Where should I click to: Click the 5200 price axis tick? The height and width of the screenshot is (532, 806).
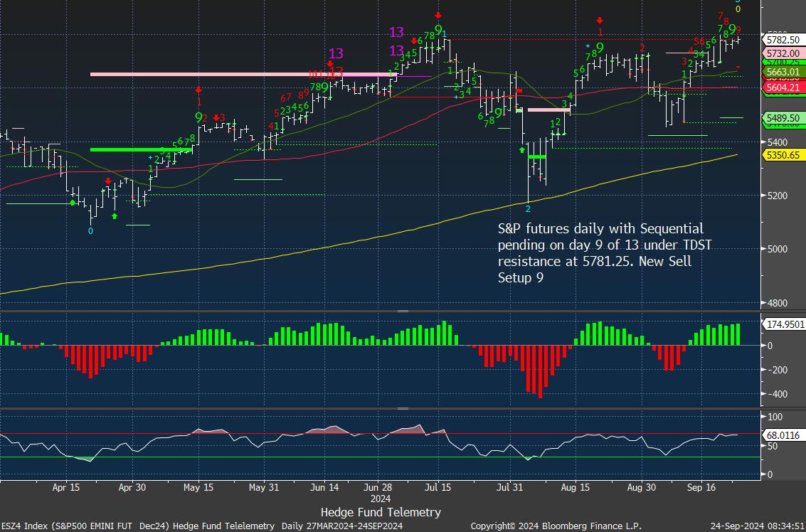point(777,196)
